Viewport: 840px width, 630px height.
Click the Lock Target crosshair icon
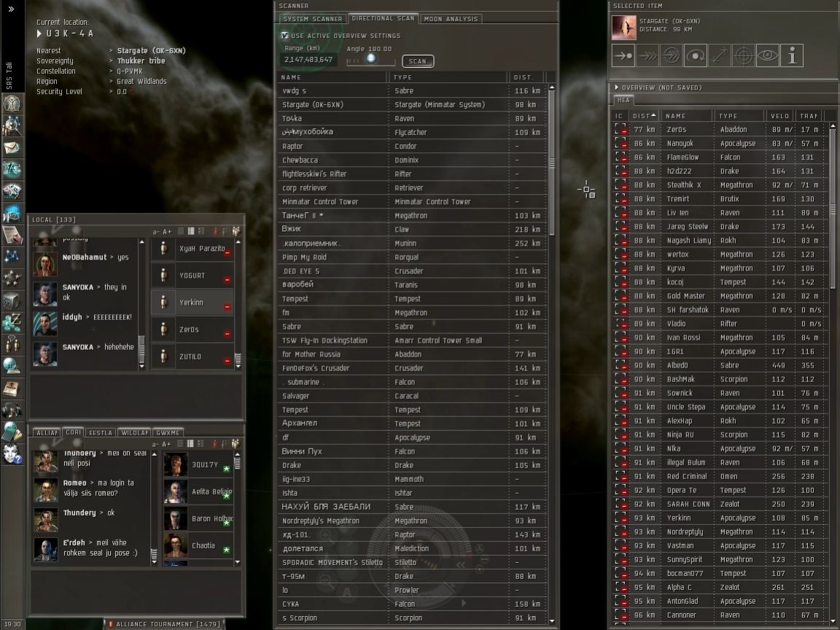tap(744, 55)
